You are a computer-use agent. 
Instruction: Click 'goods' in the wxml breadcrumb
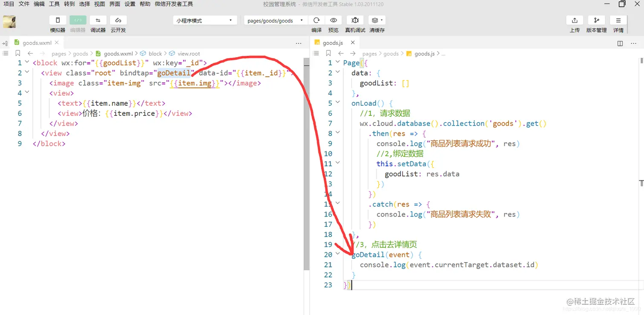[80, 54]
